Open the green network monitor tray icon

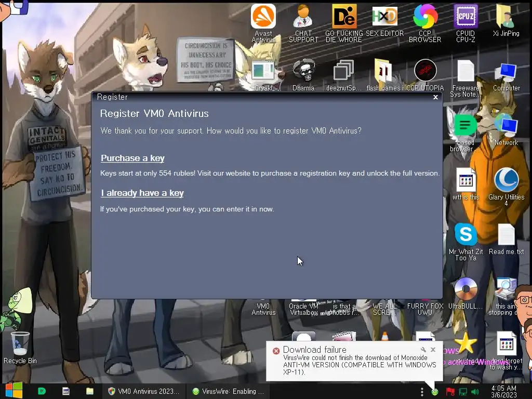tap(463, 392)
